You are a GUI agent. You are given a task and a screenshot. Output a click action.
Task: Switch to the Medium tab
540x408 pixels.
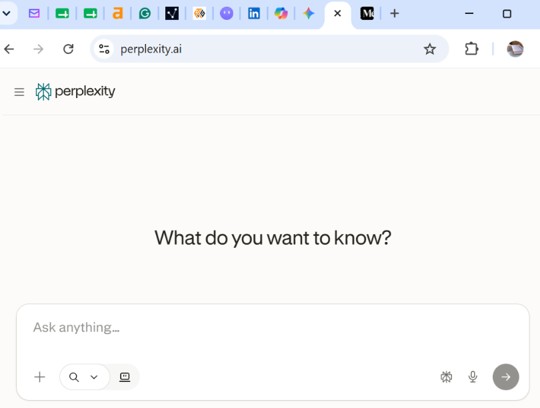click(x=367, y=13)
